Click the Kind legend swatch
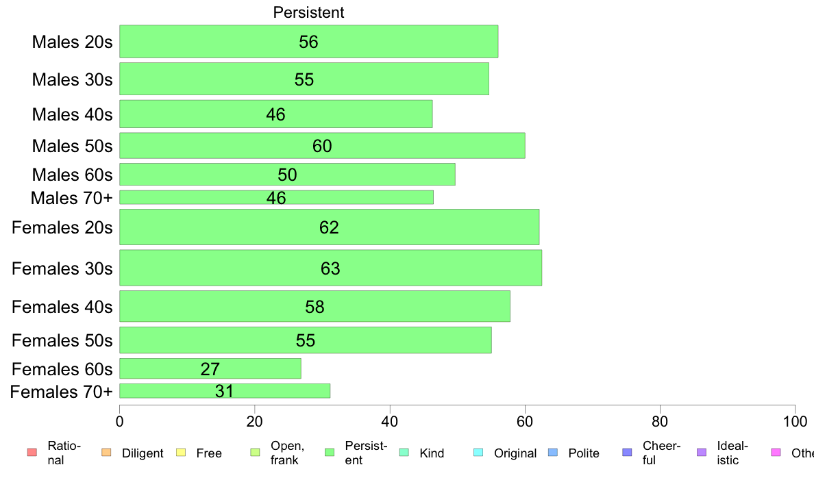 (404, 453)
